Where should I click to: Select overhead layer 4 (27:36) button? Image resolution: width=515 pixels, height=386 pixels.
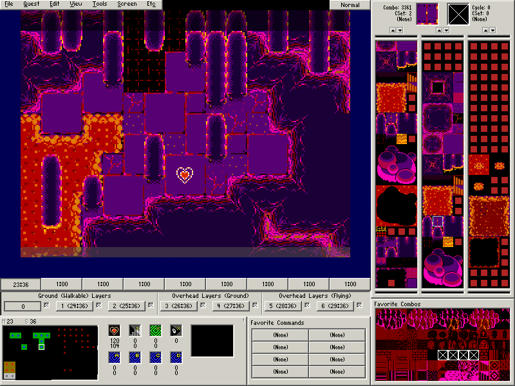click(x=231, y=306)
